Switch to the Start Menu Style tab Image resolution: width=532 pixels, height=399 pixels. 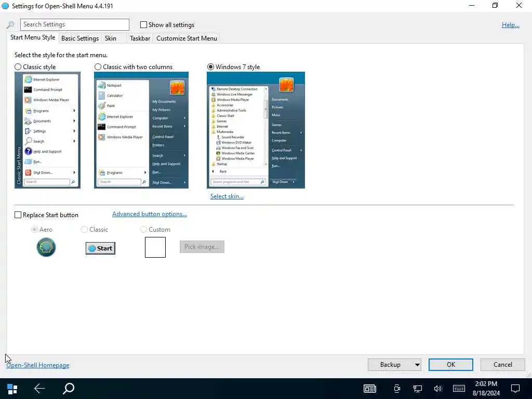click(33, 37)
